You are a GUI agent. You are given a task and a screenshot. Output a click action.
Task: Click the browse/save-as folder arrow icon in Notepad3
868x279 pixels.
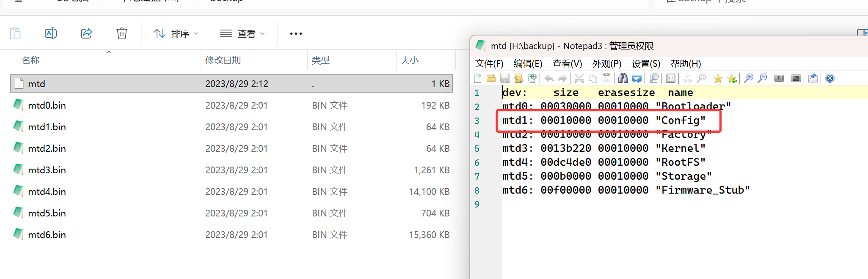coord(518,78)
